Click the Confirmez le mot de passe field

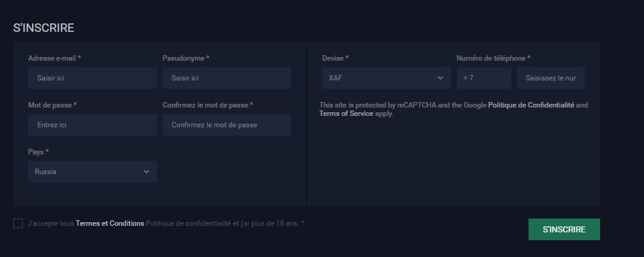(227, 125)
